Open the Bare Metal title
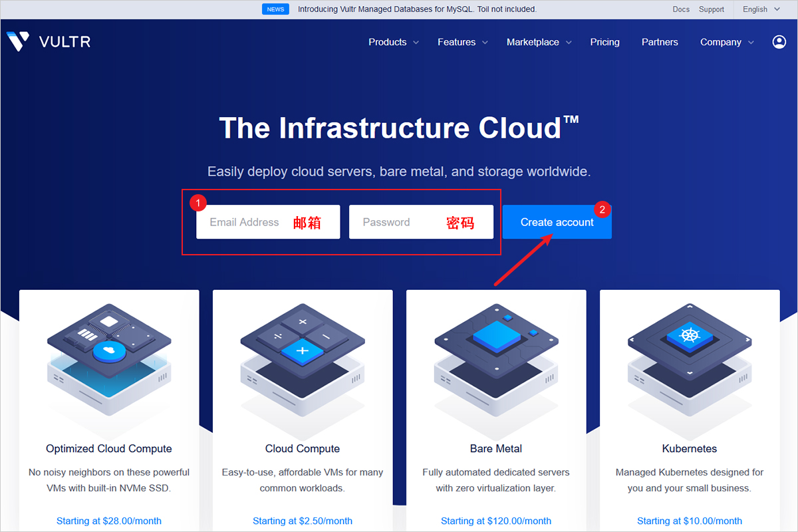This screenshot has height=532, width=798. 496,449
